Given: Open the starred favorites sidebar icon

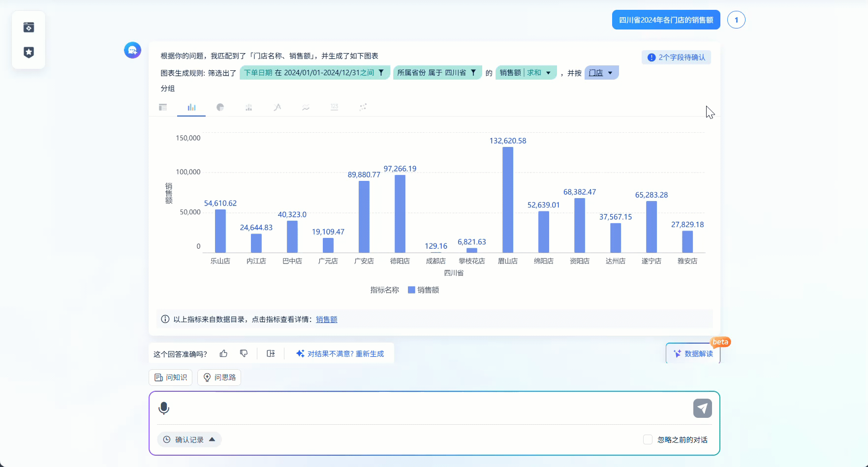Looking at the screenshot, I should (29, 52).
